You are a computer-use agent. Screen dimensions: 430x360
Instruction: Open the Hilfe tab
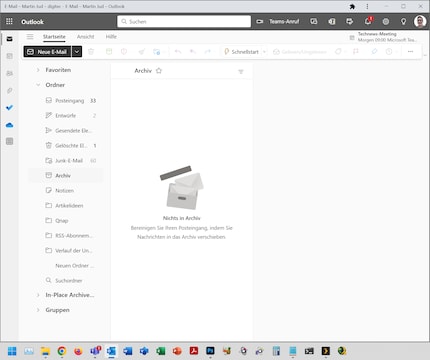111,37
